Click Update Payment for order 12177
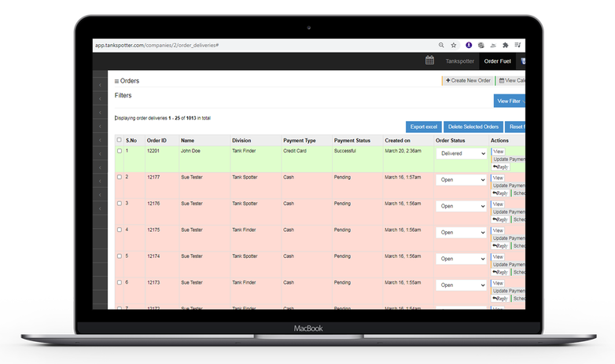615x364 pixels. point(508,186)
